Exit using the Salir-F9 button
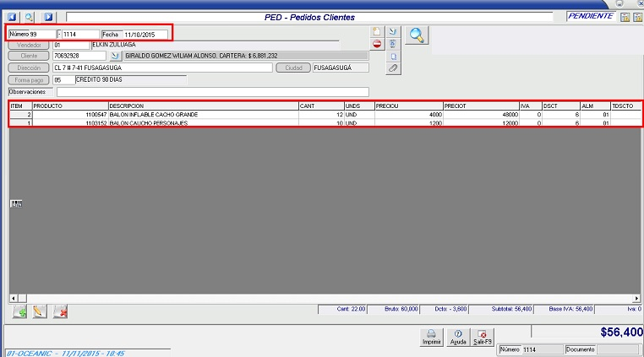Viewport: 644px width, 357px height. point(483,337)
